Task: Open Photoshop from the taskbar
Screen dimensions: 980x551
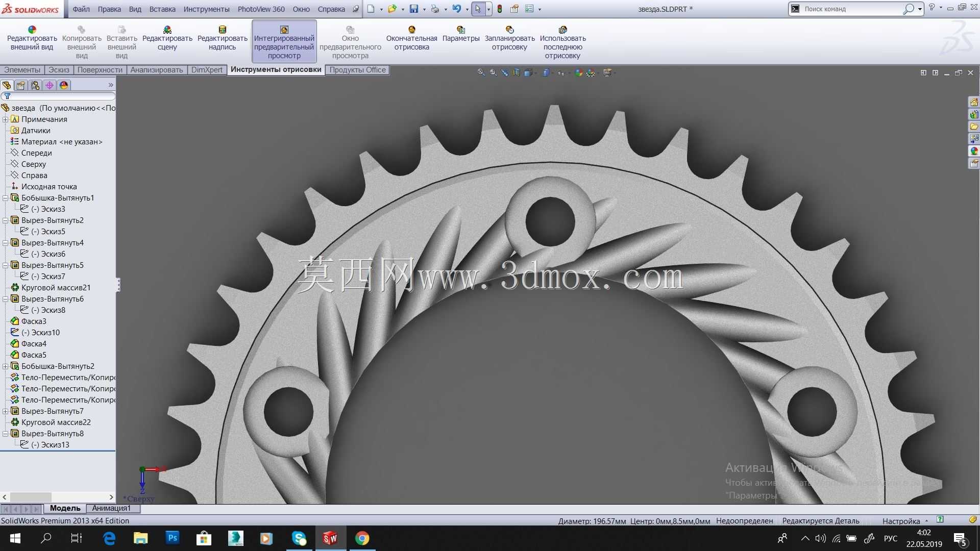Action: (173, 538)
